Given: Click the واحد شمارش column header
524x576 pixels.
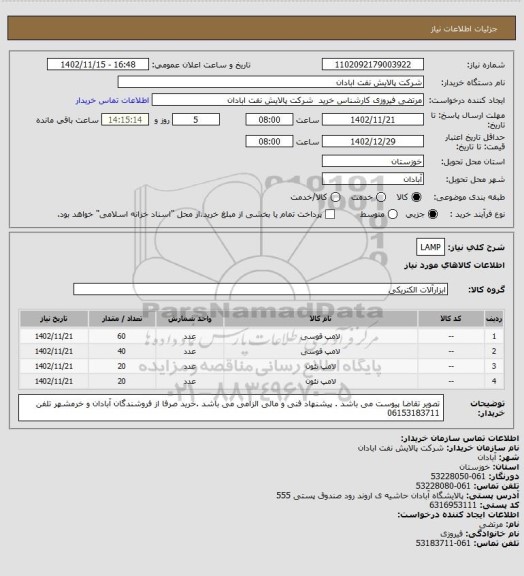Looking at the screenshot, I should click(190, 318).
